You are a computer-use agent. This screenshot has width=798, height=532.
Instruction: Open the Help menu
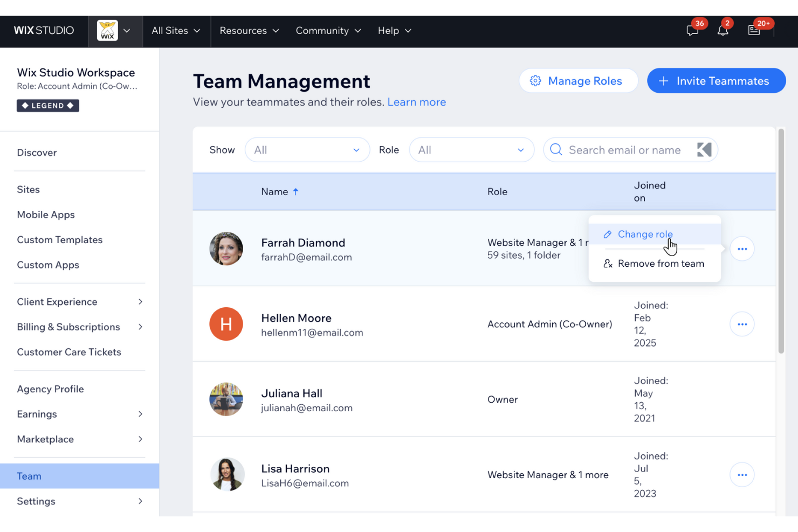pyautogui.click(x=394, y=31)
